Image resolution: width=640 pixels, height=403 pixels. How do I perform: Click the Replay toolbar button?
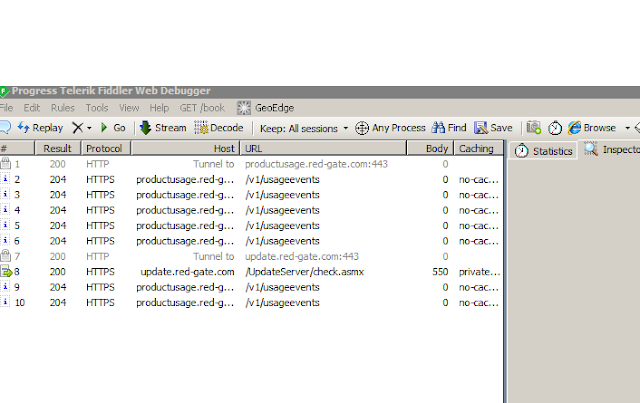[40, 128]
